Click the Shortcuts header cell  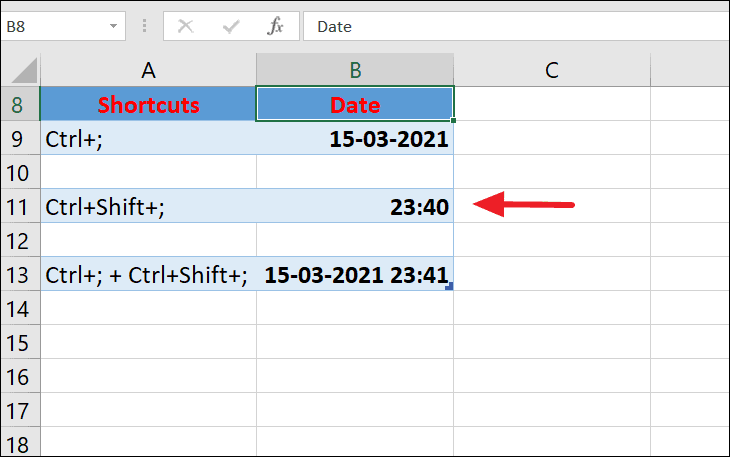click(148, 104)
